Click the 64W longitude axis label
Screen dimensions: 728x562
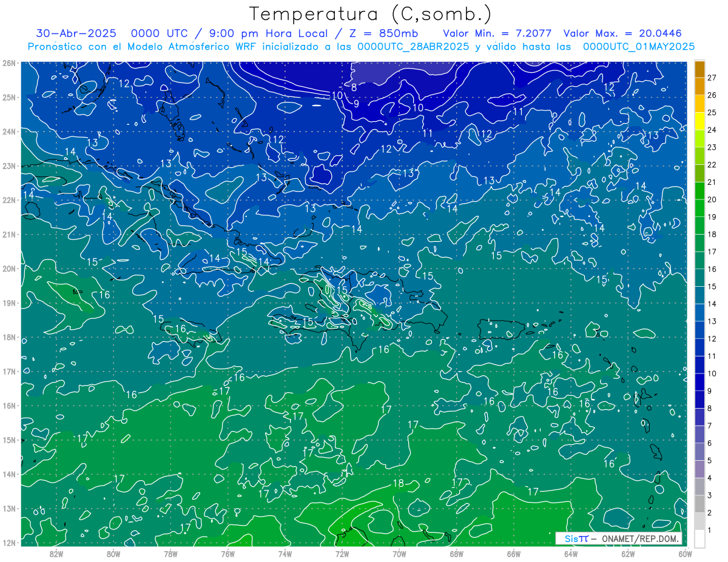tap(570, 554)
